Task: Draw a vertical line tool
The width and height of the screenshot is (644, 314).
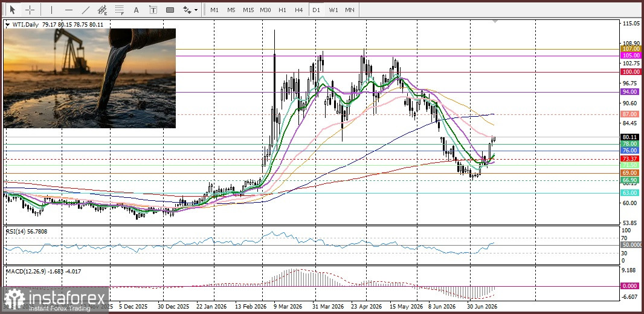Action: click(x=51, y=10)
